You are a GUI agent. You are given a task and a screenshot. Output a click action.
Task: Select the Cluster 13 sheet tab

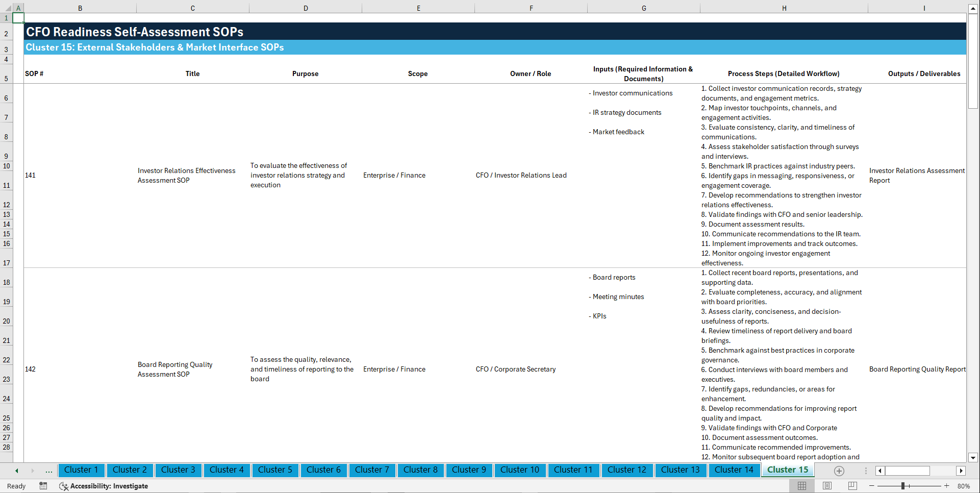(681, 470)
